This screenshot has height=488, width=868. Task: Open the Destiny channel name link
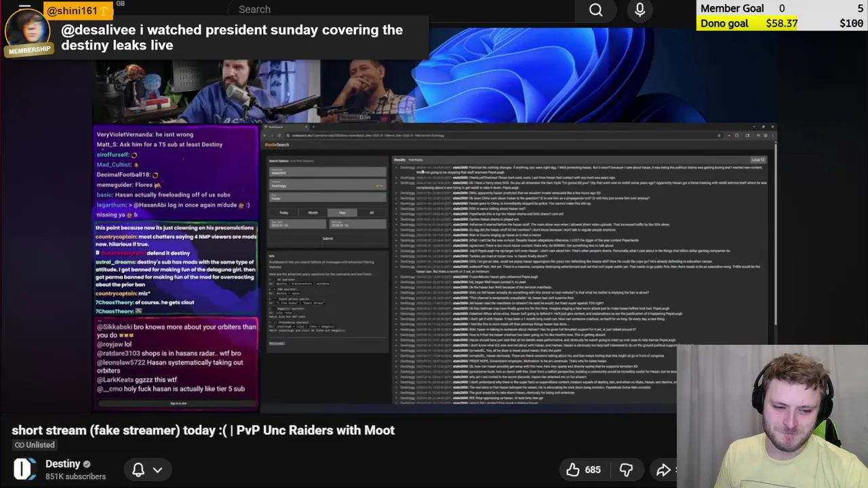[62, 464]
